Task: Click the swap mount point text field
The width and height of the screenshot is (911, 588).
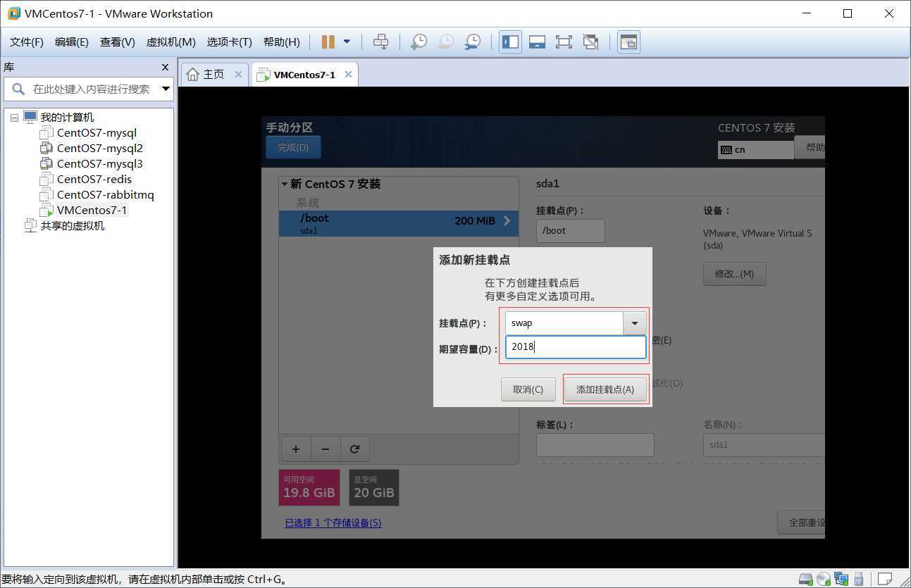Action: 564,323
